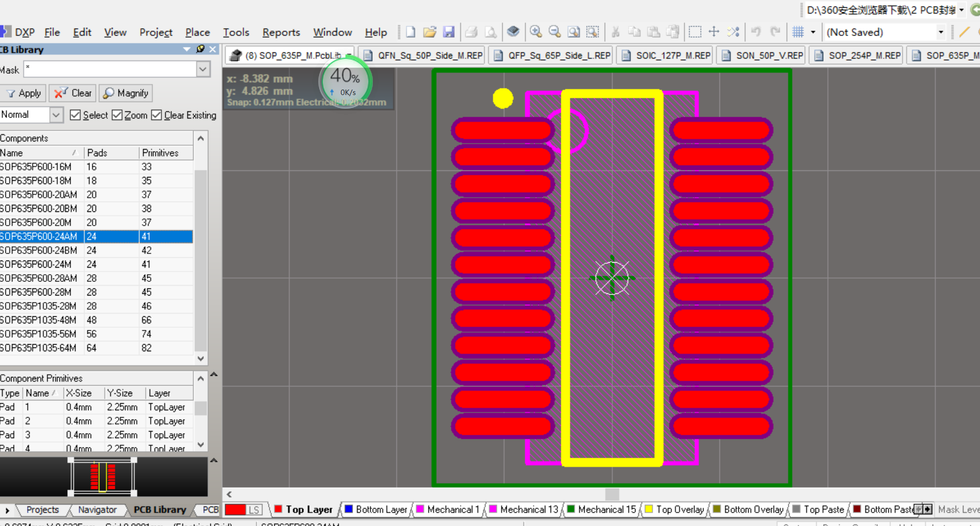Open the Reports menu
This screenshot has width=980, height=526.
281,32
